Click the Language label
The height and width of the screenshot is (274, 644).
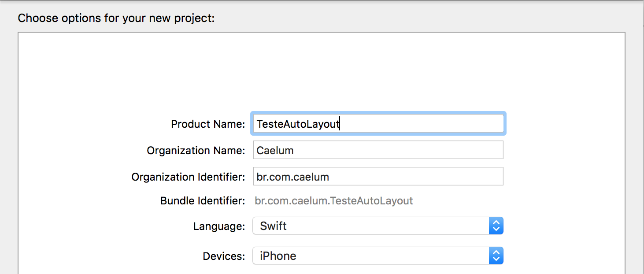(219, 226)
